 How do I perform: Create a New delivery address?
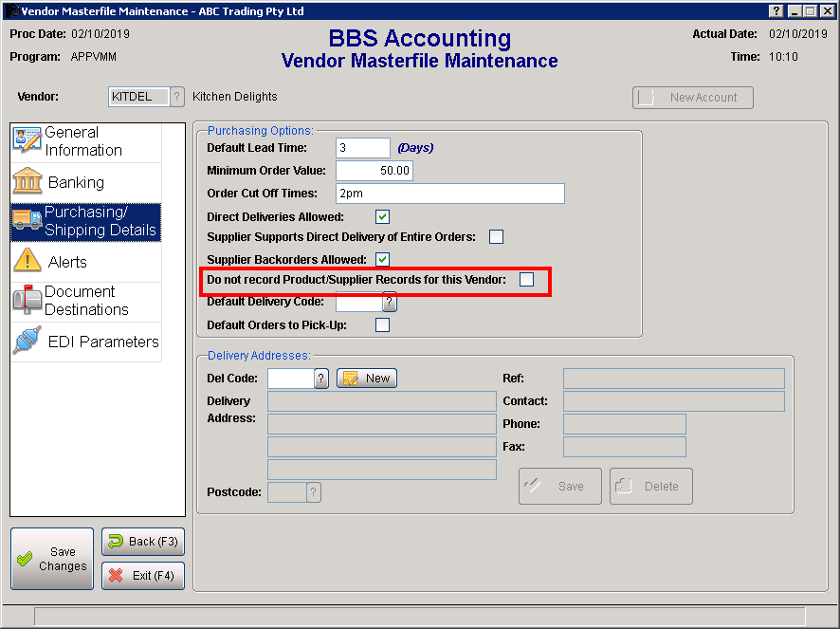click(x=367, y=379)
